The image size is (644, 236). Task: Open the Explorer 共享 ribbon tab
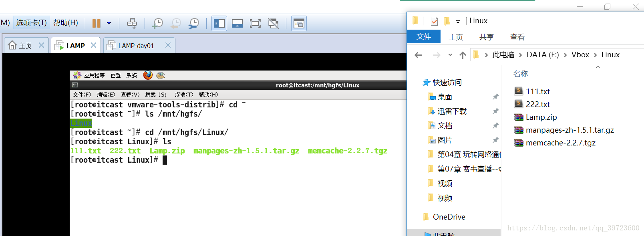(487, 37)
